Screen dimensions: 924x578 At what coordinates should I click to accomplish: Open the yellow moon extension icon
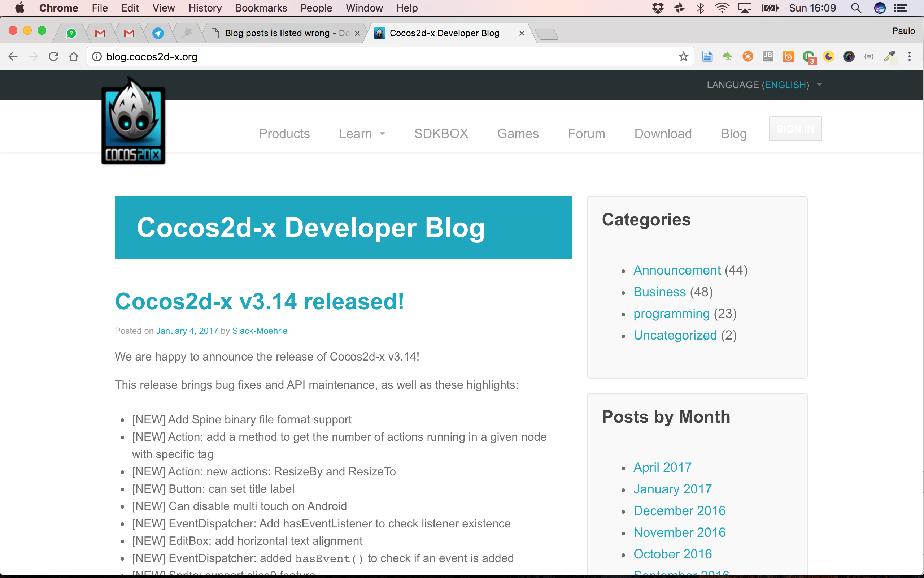coord(829,57)
